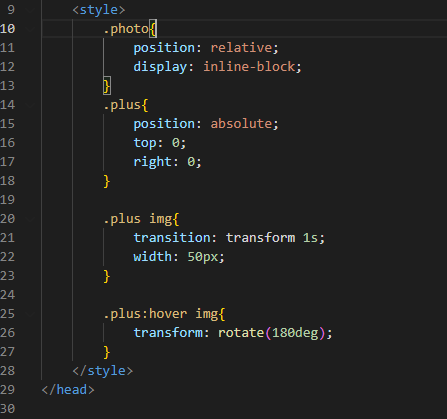Click the 'right' property

tap(153, 162)
